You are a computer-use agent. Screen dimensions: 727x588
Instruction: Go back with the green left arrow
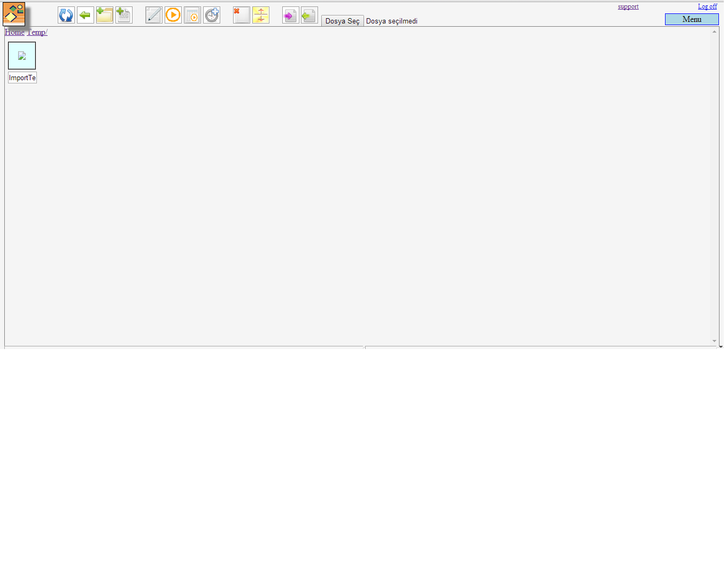[x=86, y=15]
